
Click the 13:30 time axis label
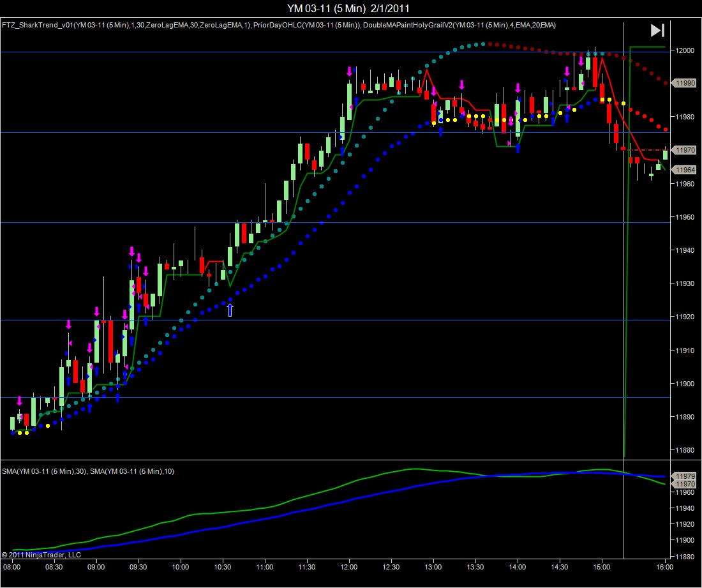coord(475,567)
